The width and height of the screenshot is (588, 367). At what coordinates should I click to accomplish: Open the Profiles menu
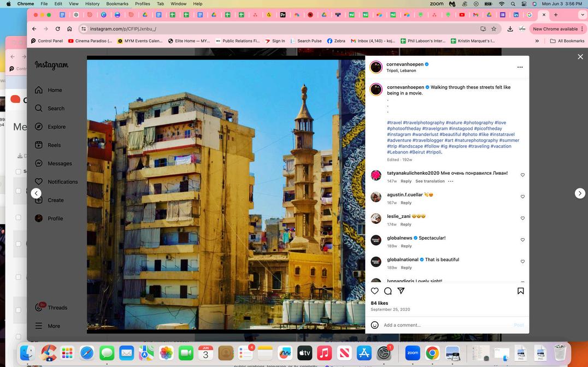pos(143,4)
